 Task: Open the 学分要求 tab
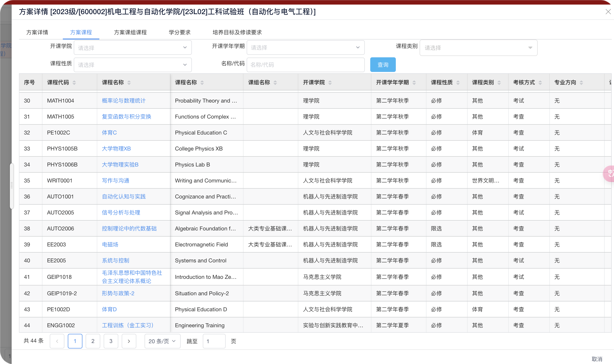click(x=180, y=32)
